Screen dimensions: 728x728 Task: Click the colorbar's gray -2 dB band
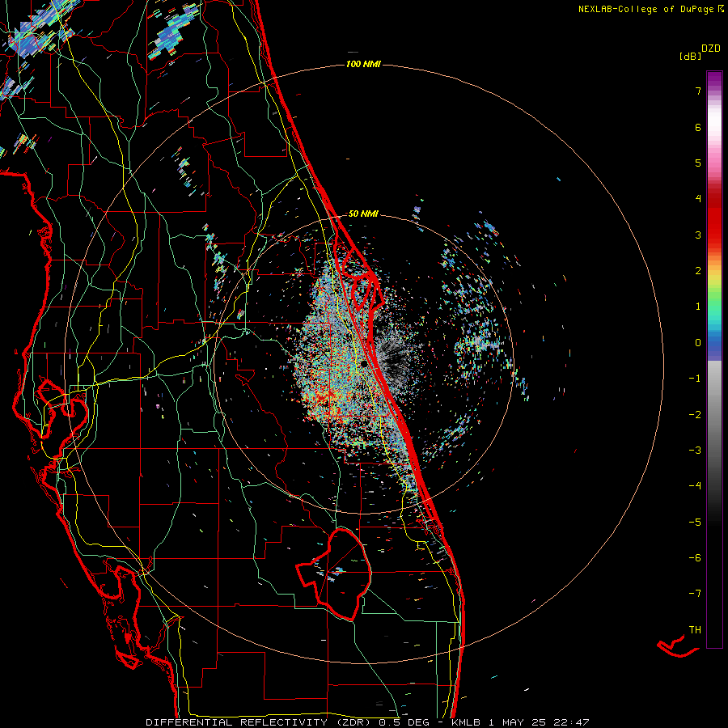(x=714, y=414)
